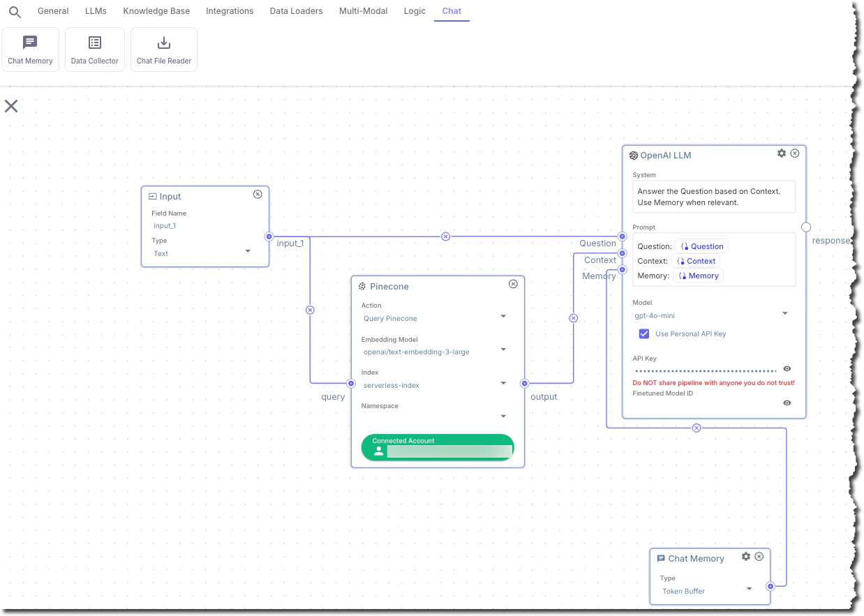864x616 pixels.
Task: Open the OpenAI LLM node settings gear
Action: [x=781, y=153]
